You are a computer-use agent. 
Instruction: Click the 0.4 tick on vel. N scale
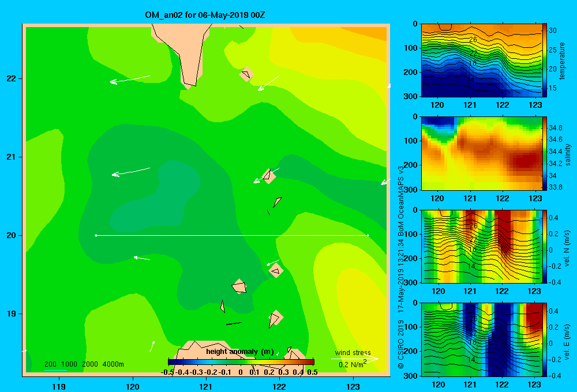pos(553,218)
